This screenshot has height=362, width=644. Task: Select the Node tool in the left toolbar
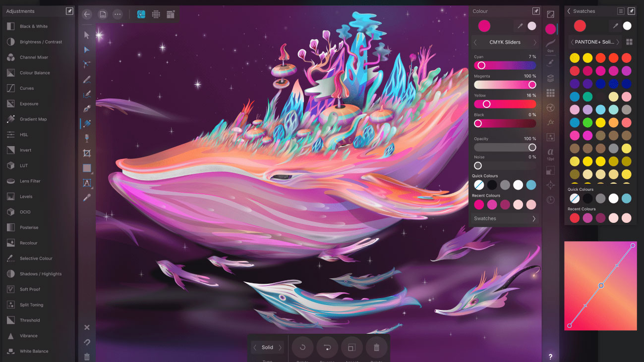pyautogui.click(x=87, y=50)
